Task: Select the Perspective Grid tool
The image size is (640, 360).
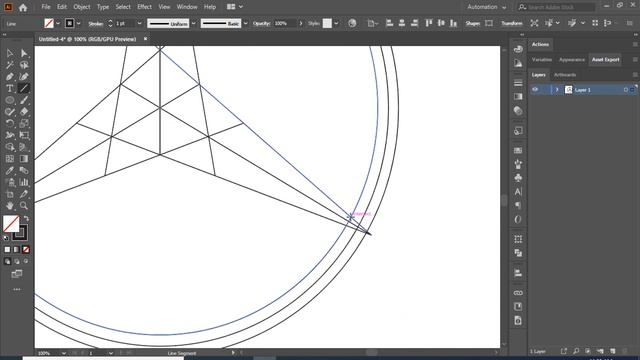Action: 24,147
